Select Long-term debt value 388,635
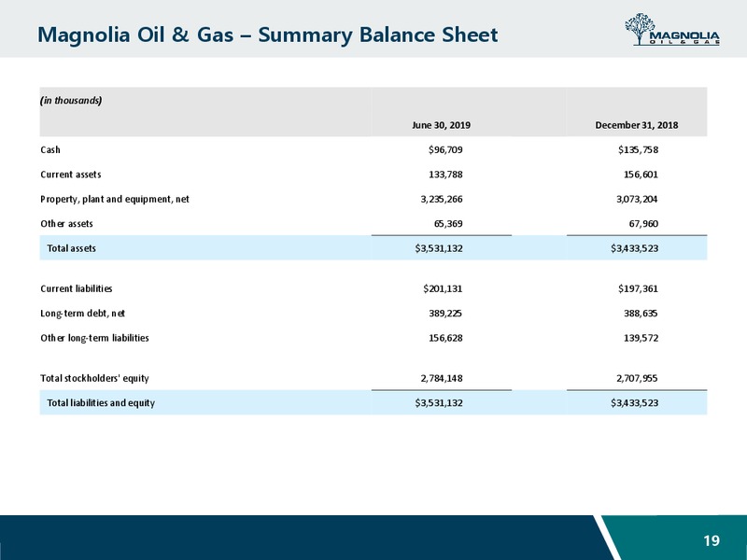The height and width of the screenshot is (560, 747). 641,314
